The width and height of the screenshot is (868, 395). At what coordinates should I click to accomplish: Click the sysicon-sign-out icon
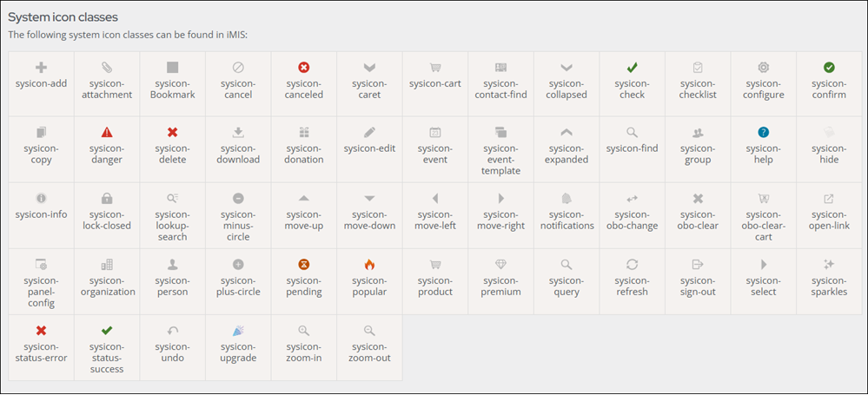point(698,265)
